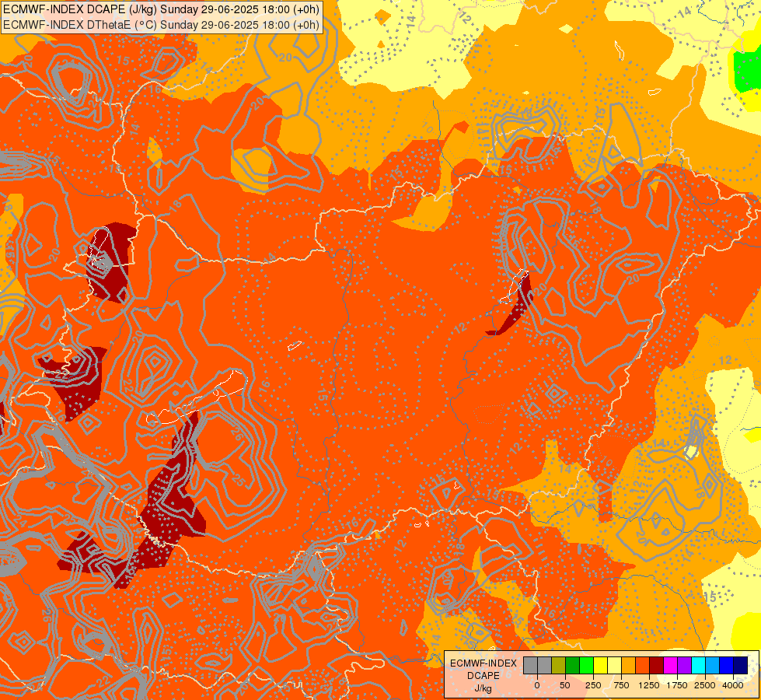Click the olive swatch in the DCAPE legend

tap(559, 665)
